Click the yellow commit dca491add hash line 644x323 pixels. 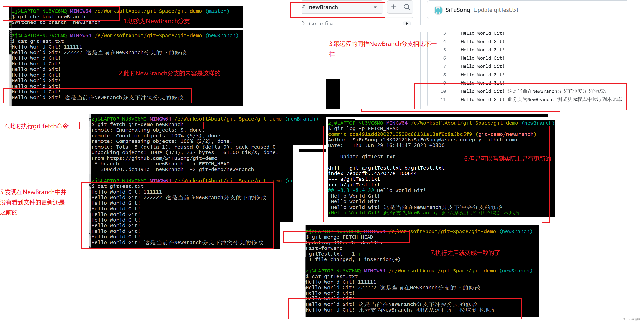[432, 134]
